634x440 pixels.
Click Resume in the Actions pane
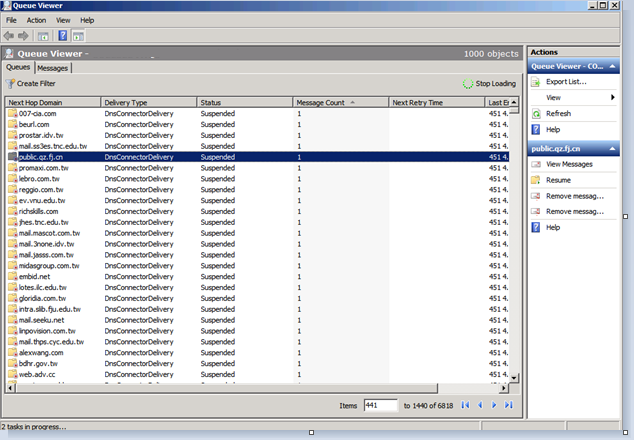[x=558, y=180]
